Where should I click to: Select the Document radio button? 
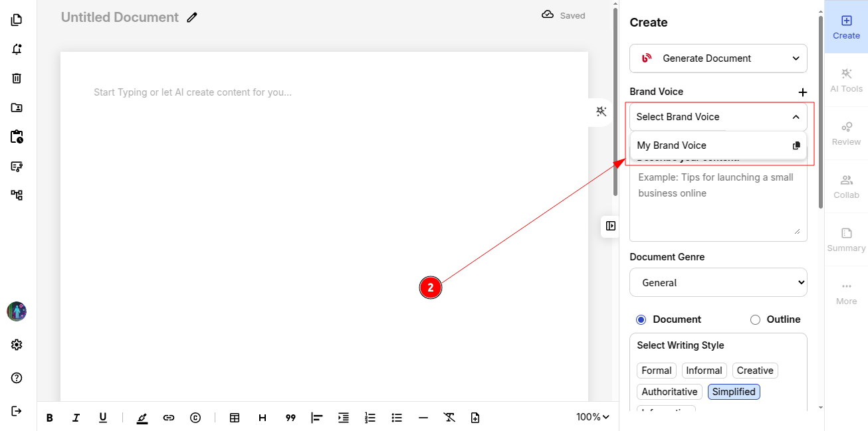(x=641, y=319)
